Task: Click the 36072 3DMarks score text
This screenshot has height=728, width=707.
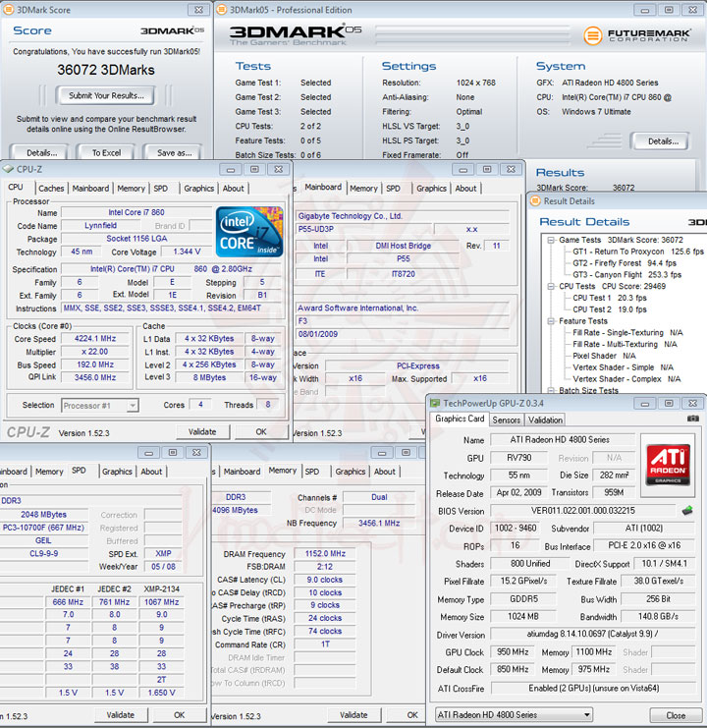Action: click(x=106, y=70)
